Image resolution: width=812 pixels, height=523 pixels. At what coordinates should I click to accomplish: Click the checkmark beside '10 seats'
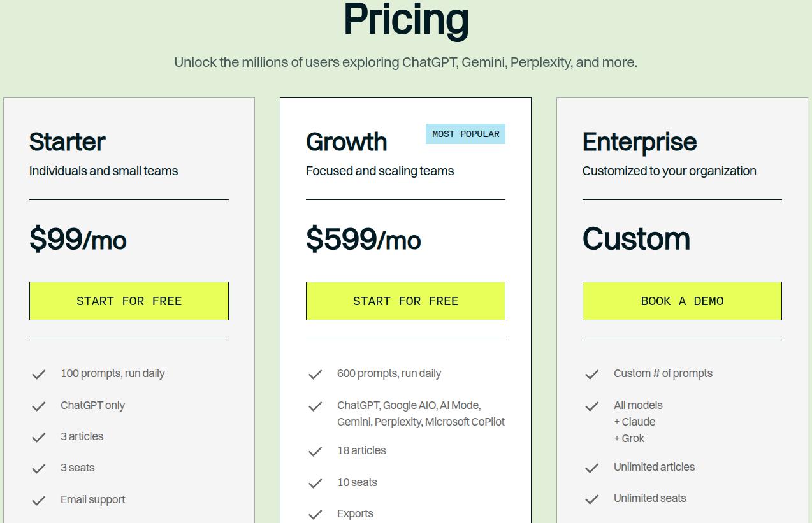tap(315, 482)
